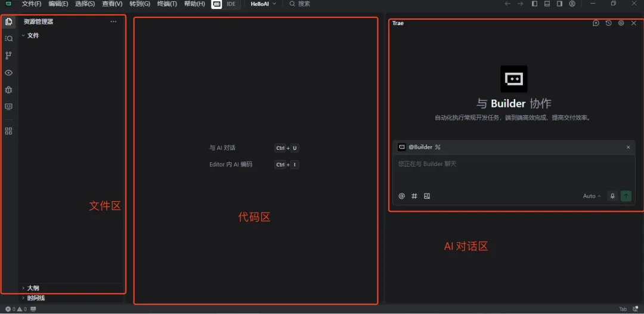Open the Explorer files icon in activity bar
644x314 pixels.
8,21
